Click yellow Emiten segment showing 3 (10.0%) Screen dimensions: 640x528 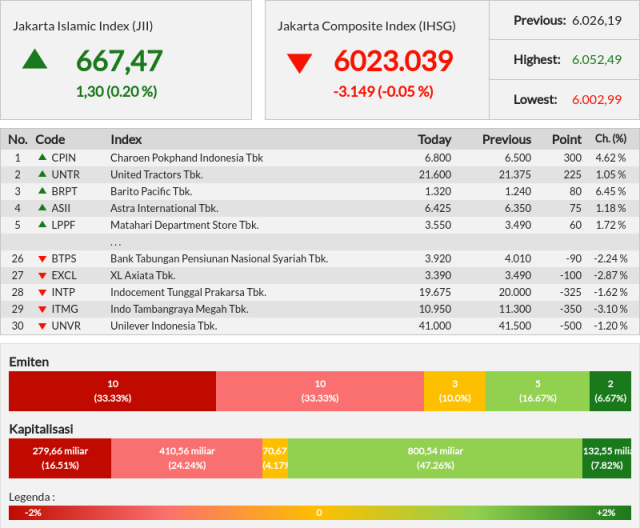(454, 391)
